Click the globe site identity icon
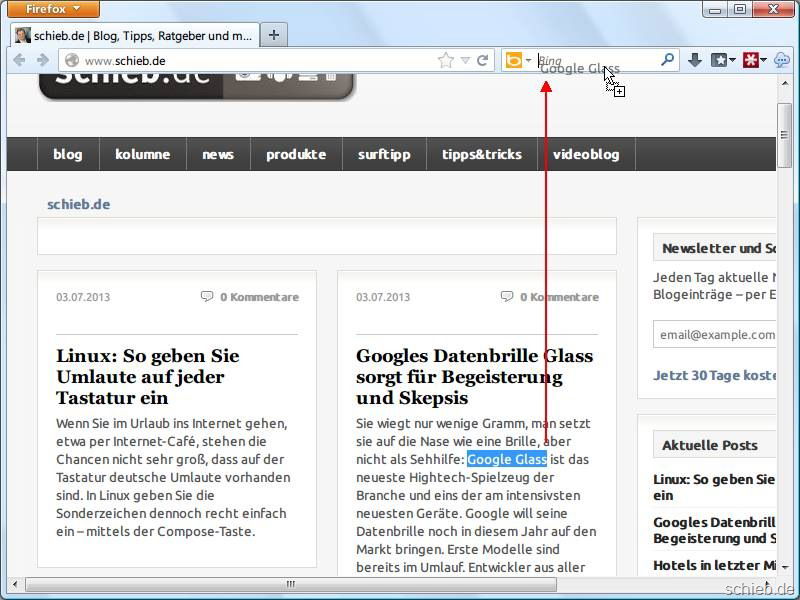This screenshot has height=600, width=800. pos(72,60)
